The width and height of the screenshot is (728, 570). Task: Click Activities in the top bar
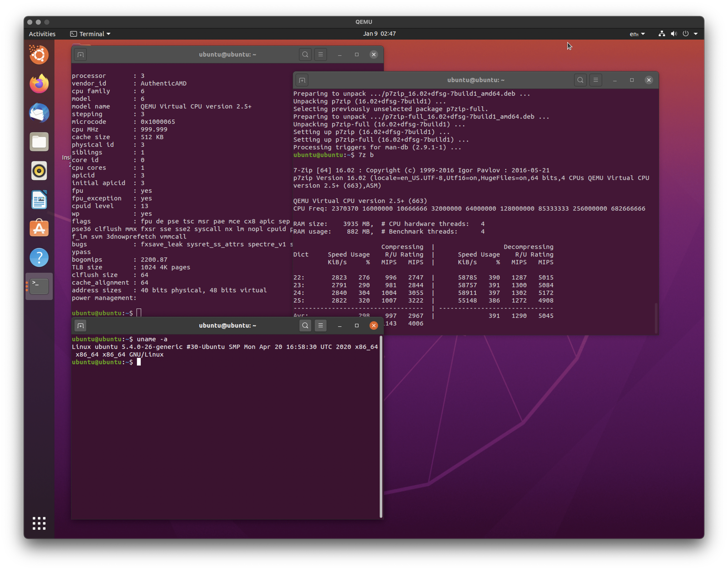[x=42, y=34]
